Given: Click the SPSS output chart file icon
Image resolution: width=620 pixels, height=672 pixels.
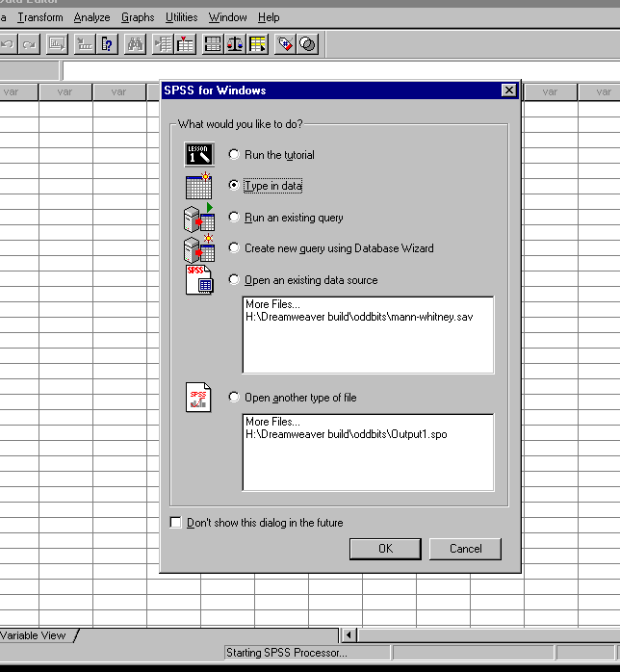Looking at the screenshot, I should pyautogui.click(x=198, y=398).
